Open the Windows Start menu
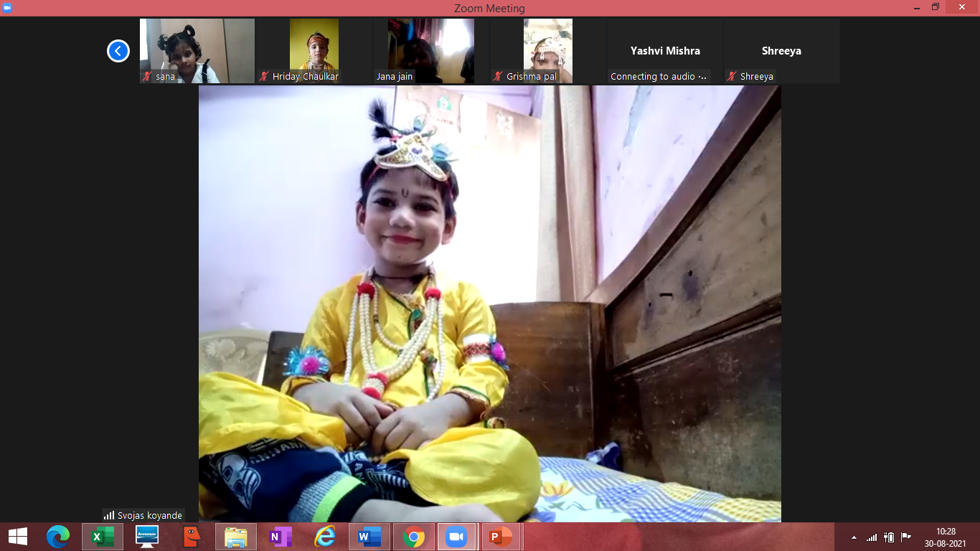Screen dimensions: 980x551 [x=18, y=537]
